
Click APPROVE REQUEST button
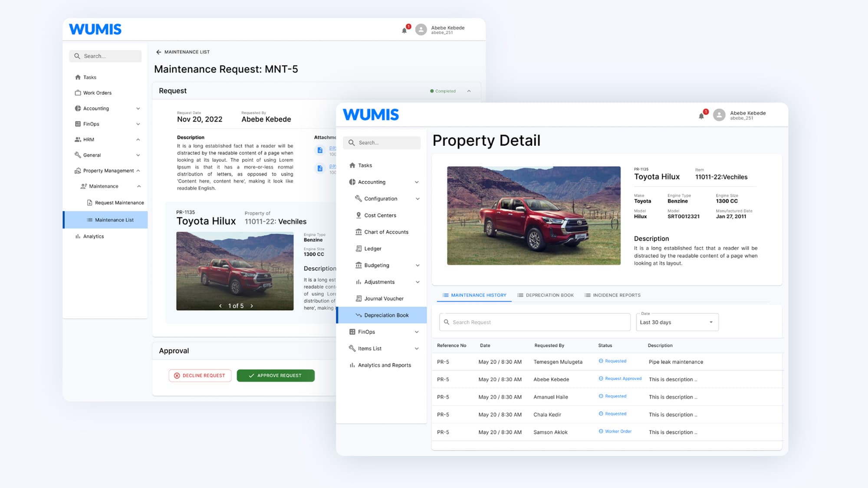click(276, 376)
